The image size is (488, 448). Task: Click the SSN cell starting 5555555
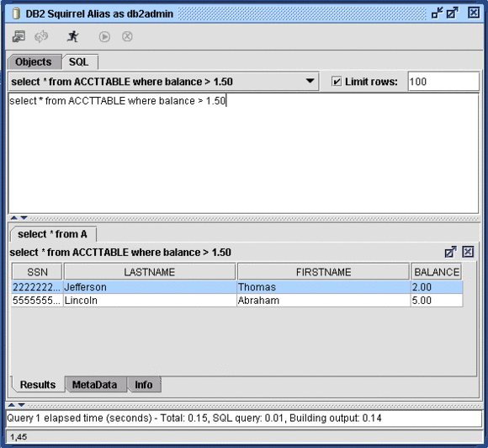pos(37,301)
